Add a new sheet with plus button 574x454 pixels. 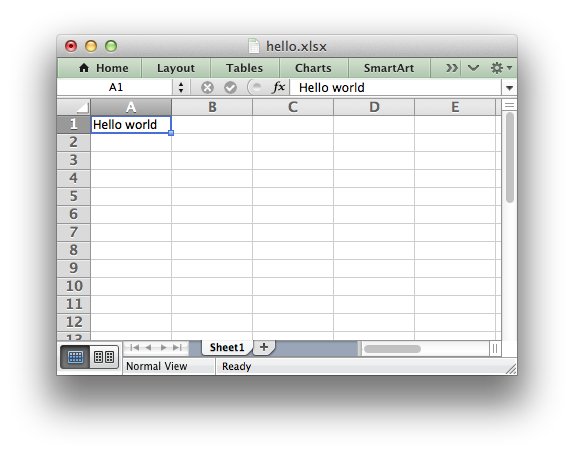264,347
